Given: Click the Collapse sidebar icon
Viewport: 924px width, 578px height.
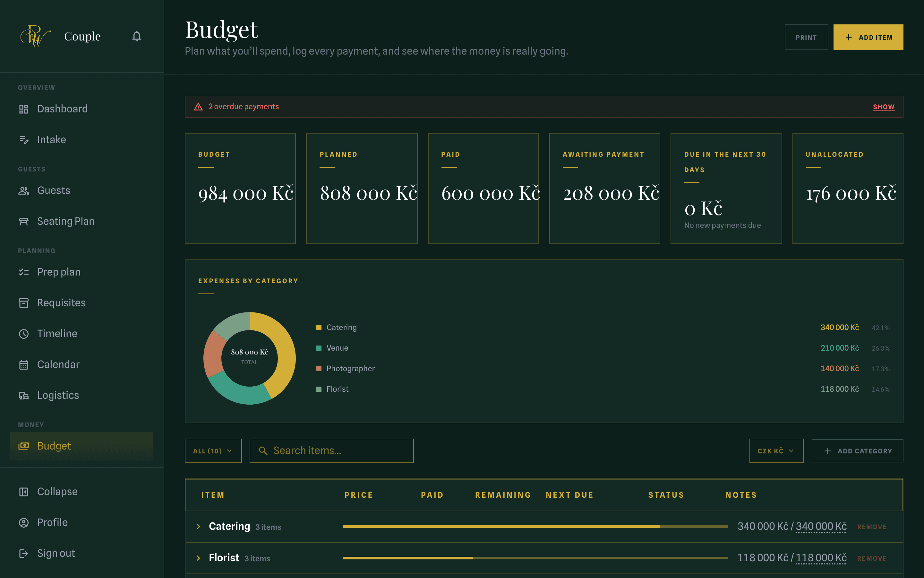Looking at the screenshot, I should pyautogui.click(x=24, y=492).
